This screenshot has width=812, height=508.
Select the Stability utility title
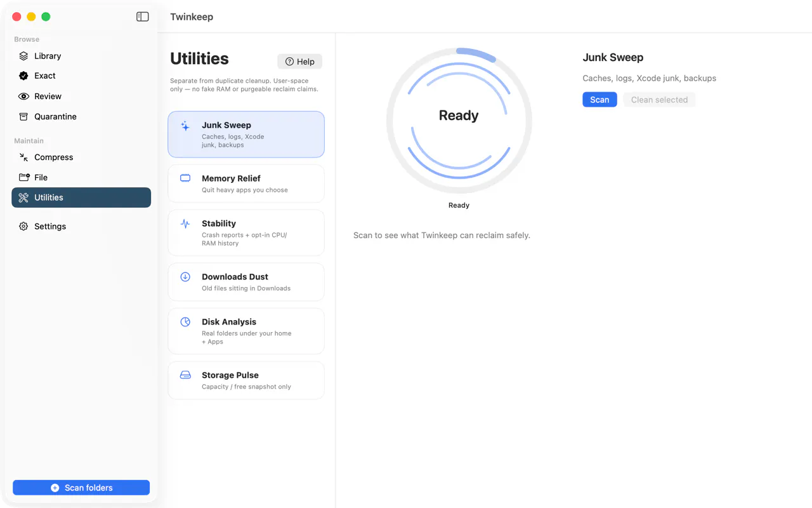(219, 224)
